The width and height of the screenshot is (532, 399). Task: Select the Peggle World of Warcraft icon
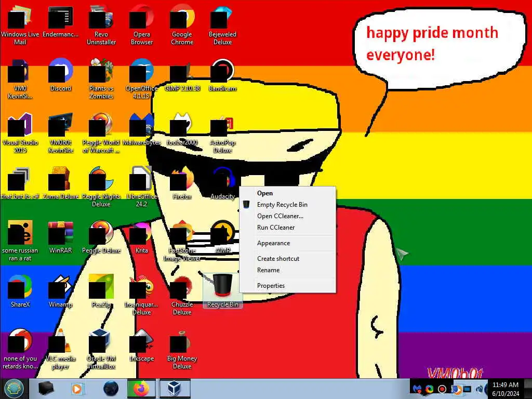pyautogui.click(x=101, y=132)
